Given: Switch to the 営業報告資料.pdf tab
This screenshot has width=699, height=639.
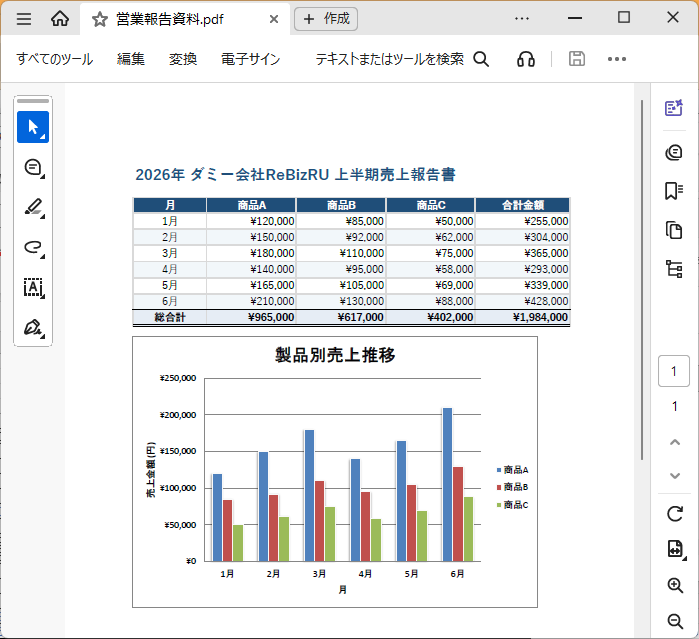Looking at the screenshot, I should pyautogui.click(x=185, y=19).
